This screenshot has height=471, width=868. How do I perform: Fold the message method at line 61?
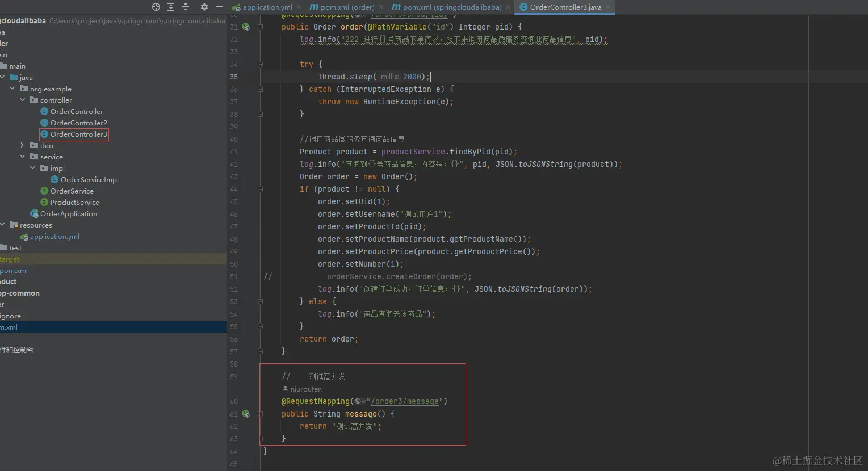click(260, 414)
